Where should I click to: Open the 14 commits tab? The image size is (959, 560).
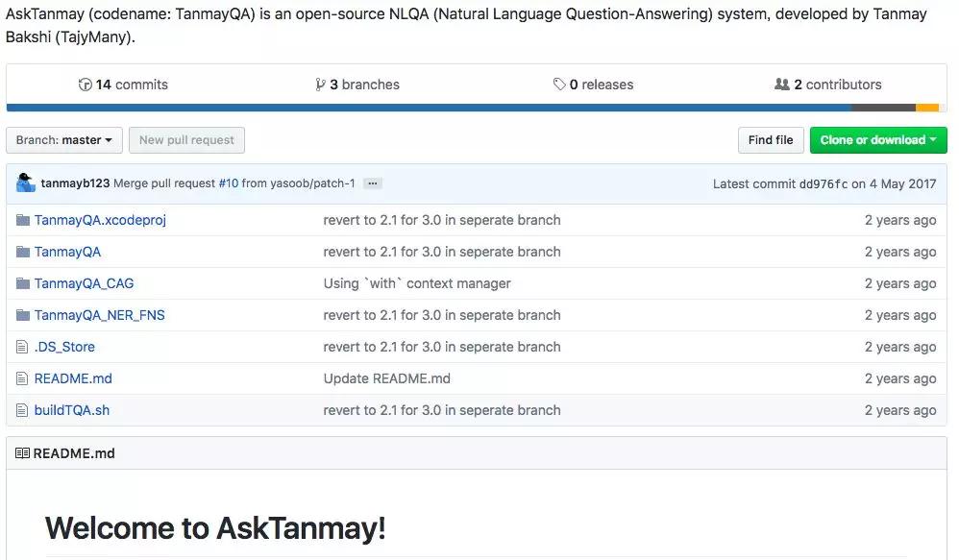coord(132,85)
